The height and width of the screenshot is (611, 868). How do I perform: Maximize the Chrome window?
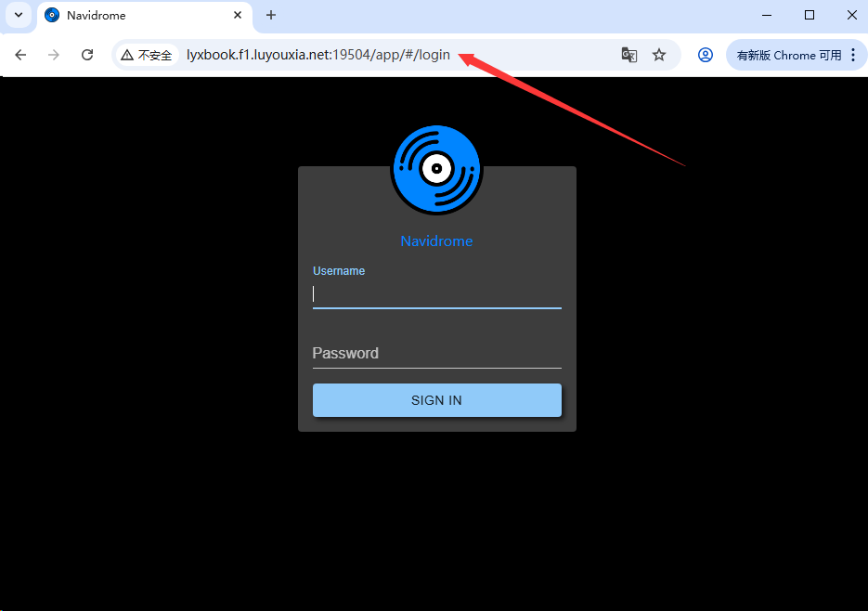pyautogui.click(x=810, y=16)
